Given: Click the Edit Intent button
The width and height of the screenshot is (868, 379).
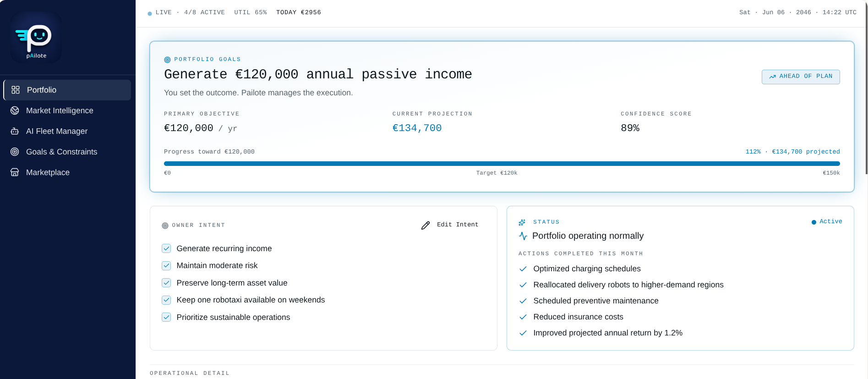Looking at the screenshot, I should pos(450,225).
